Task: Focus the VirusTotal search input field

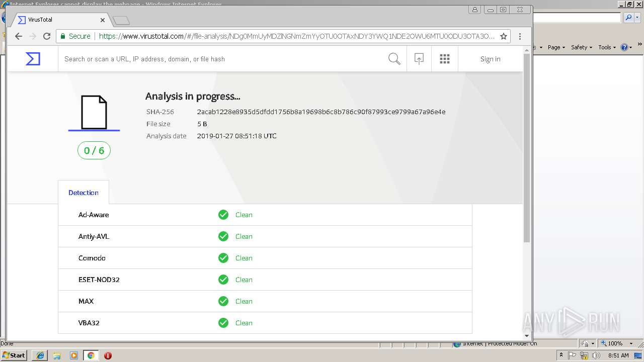Action: (221, 59)
